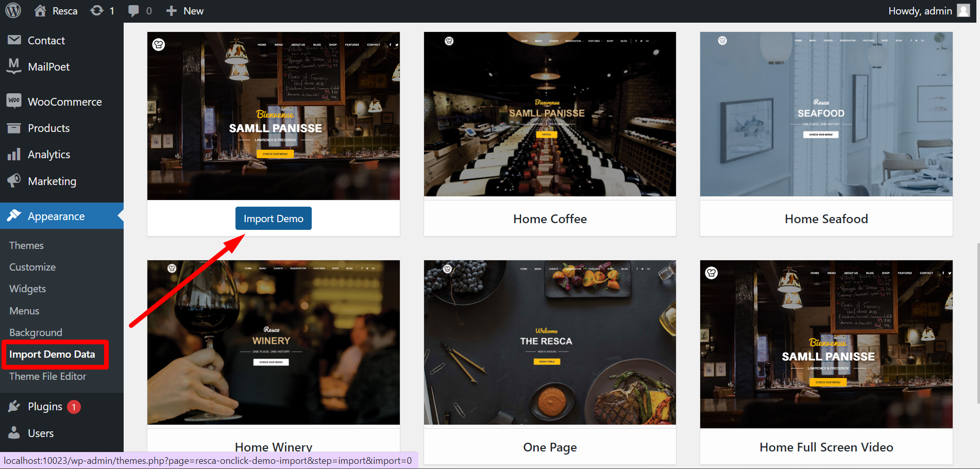Click the One Page title
The height and width of the screenshot is (469, 980).
point(550,447)
